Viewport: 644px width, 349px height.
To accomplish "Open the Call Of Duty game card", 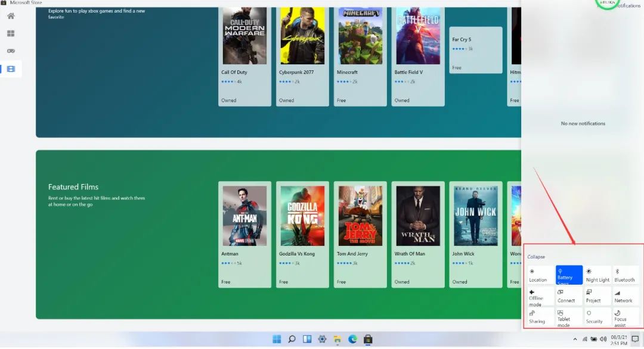I will pos(245,56).
